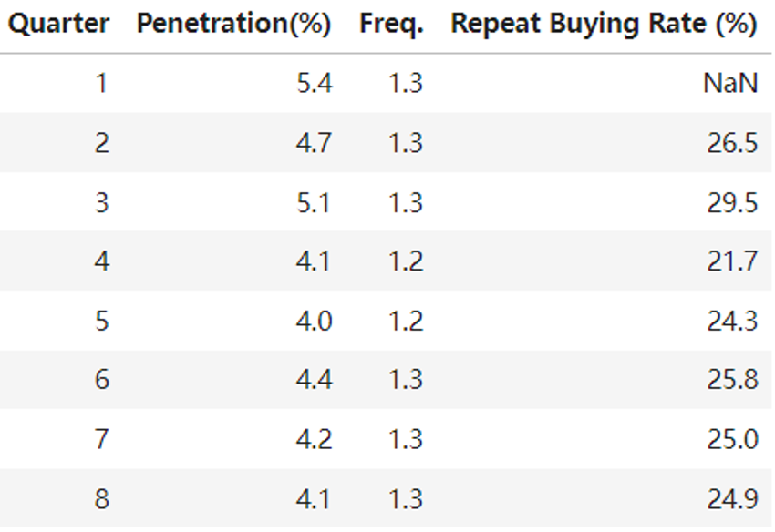This screenshot has width=775, height=532.
Task: Click repeat buying rate 25.8
Action: click(732, 379)
